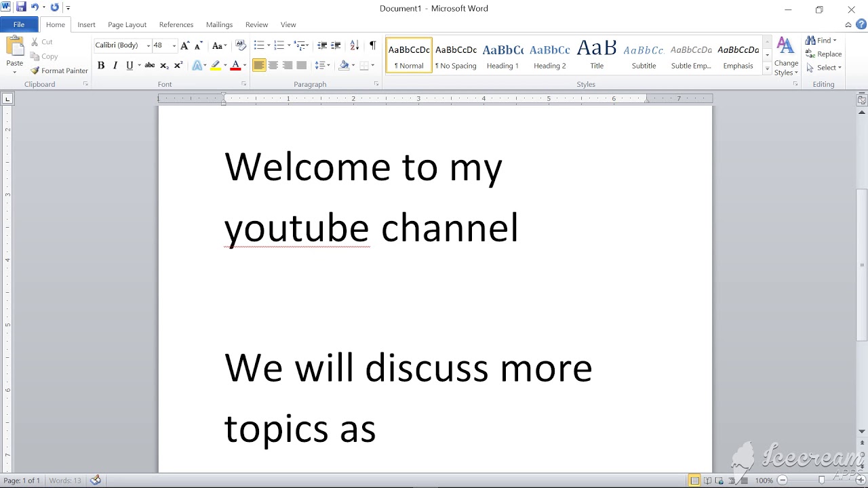The image size is (868, 488).
Task: Toggle the ruler view button above scrollbar
Action: coord(862,100)
